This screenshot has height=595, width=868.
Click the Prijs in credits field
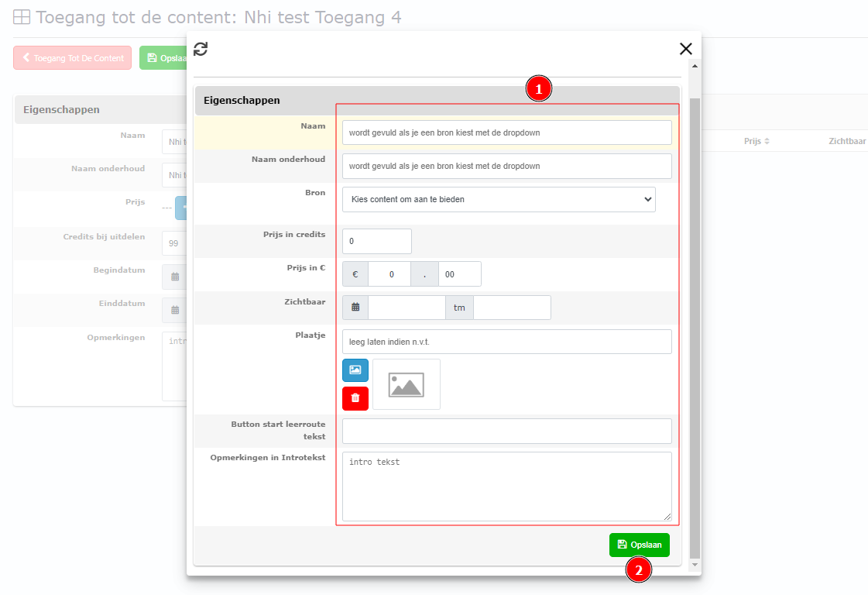377,241
